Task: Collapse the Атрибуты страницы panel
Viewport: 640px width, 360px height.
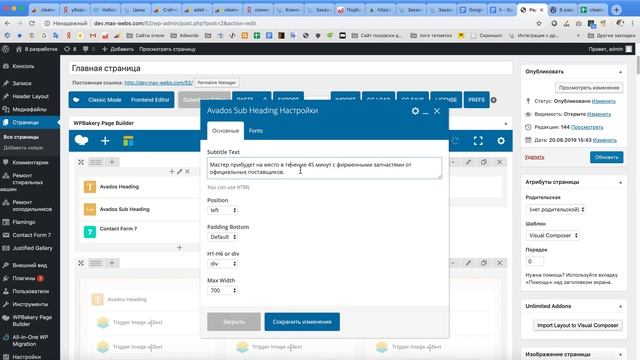Action: [620, 182]
